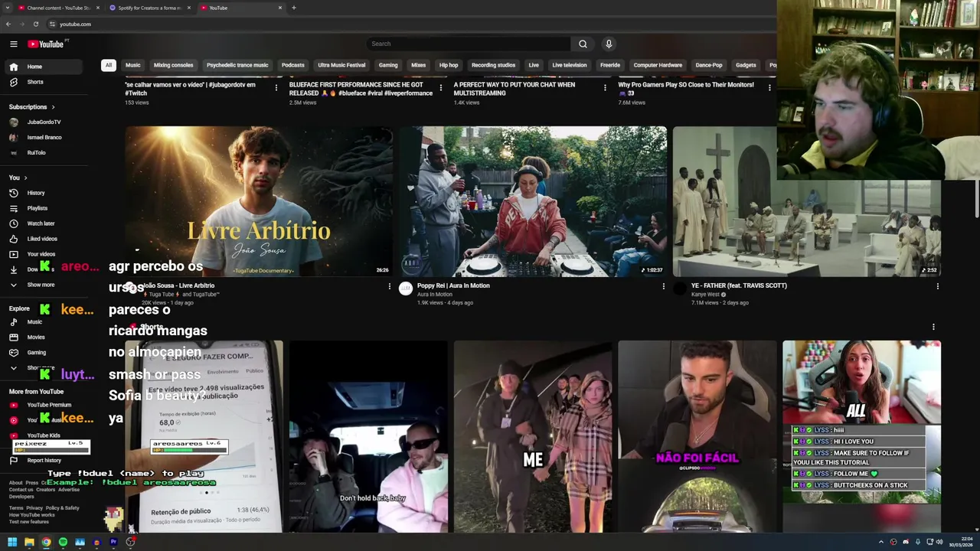
Task: Start voice search with the microphone icon
Action: click(609, 44)
